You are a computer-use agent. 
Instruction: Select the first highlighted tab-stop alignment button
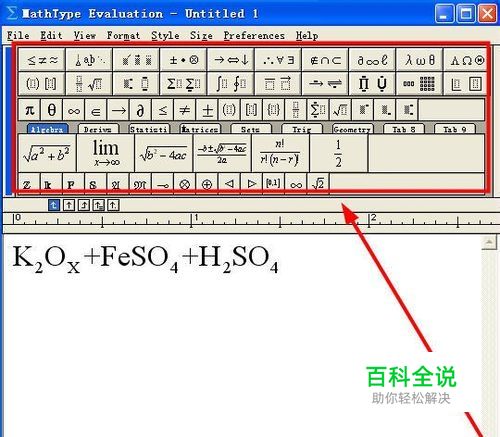pyautogui.click(x=54, y=205)
